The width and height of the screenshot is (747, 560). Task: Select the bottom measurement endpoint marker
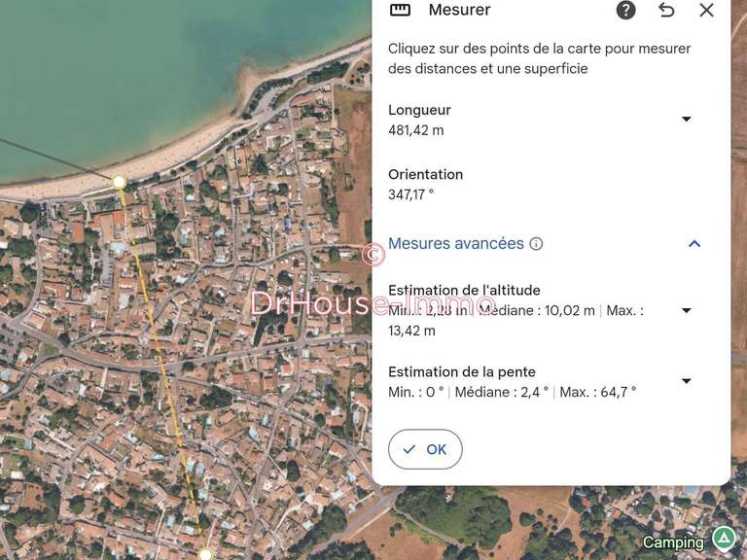coord(205,554)
